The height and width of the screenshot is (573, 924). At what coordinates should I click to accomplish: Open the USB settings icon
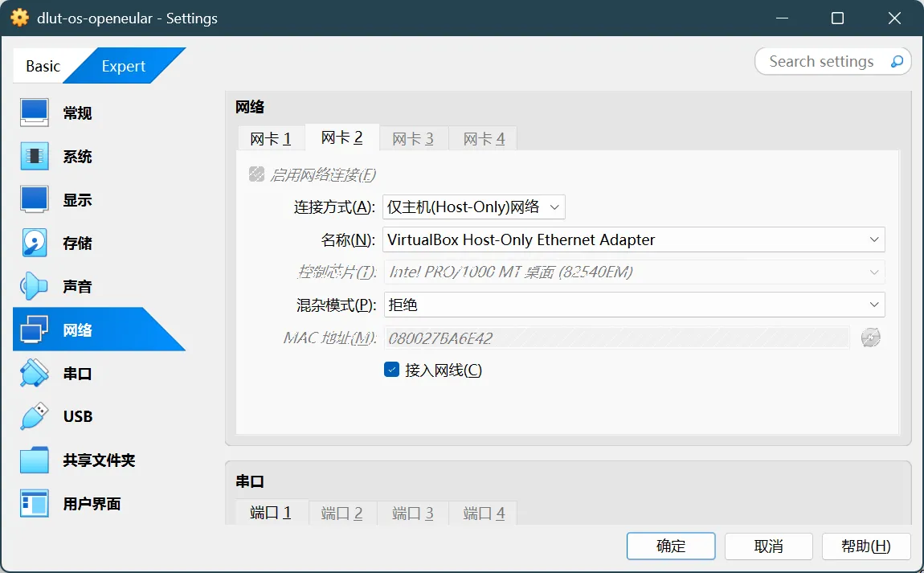(35, 417)
